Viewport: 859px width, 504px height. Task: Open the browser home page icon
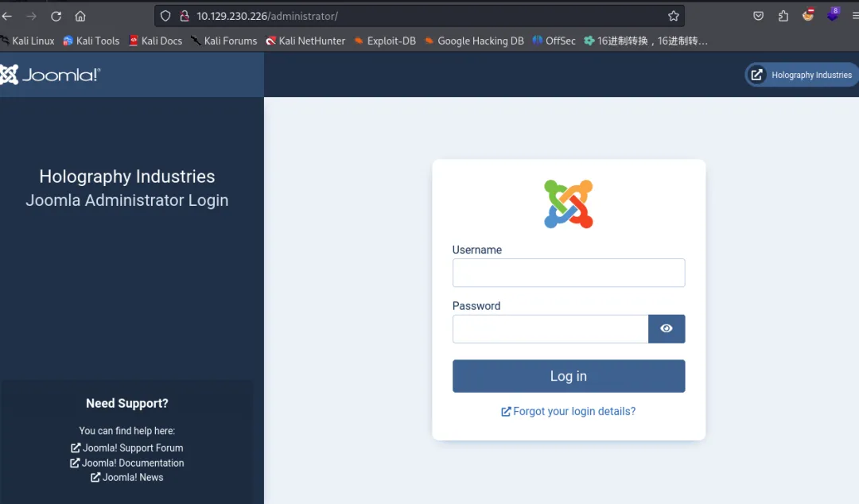[80, 17]
